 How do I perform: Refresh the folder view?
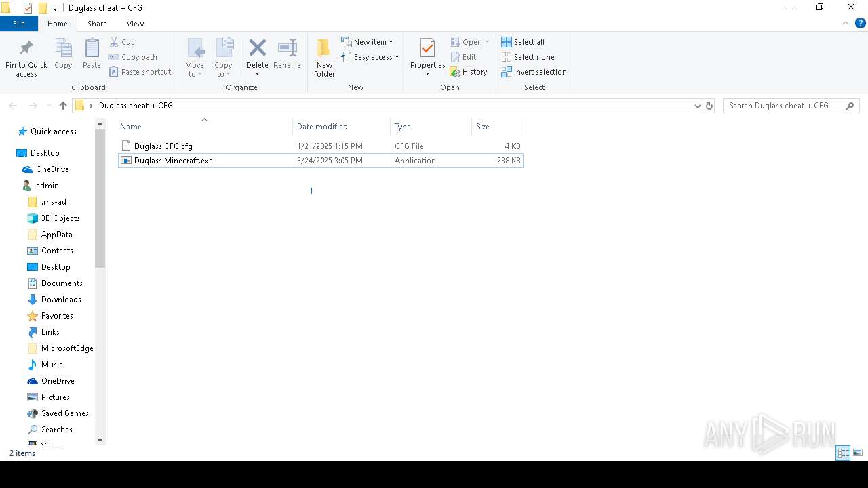tap(709, 106)
